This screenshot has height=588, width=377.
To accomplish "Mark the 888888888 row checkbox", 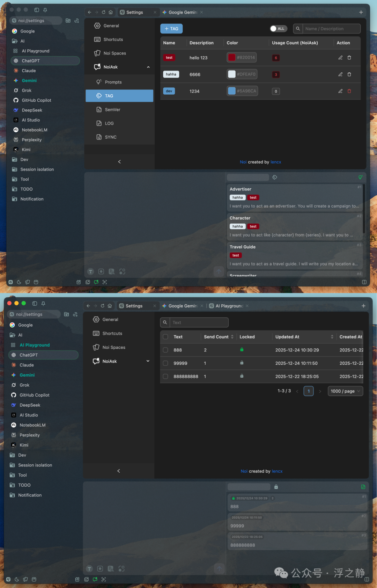I will (165, 376).
